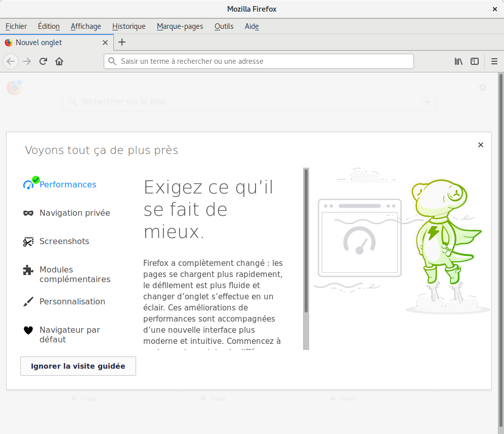Click the Personnalisation brush icon

28,301
